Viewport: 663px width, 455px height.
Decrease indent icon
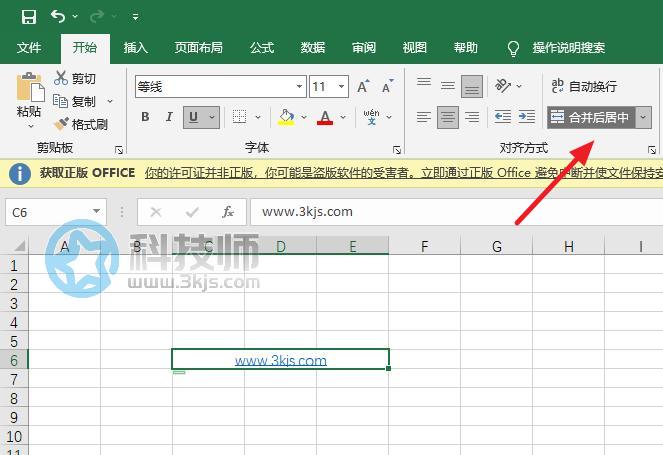click(x=502, y=117)
